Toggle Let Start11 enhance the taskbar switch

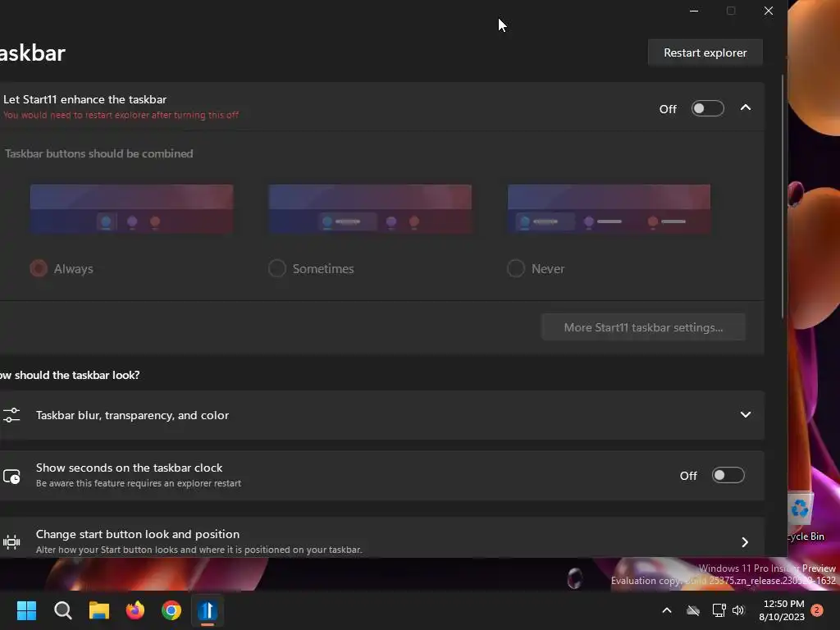tap(707, 109)
